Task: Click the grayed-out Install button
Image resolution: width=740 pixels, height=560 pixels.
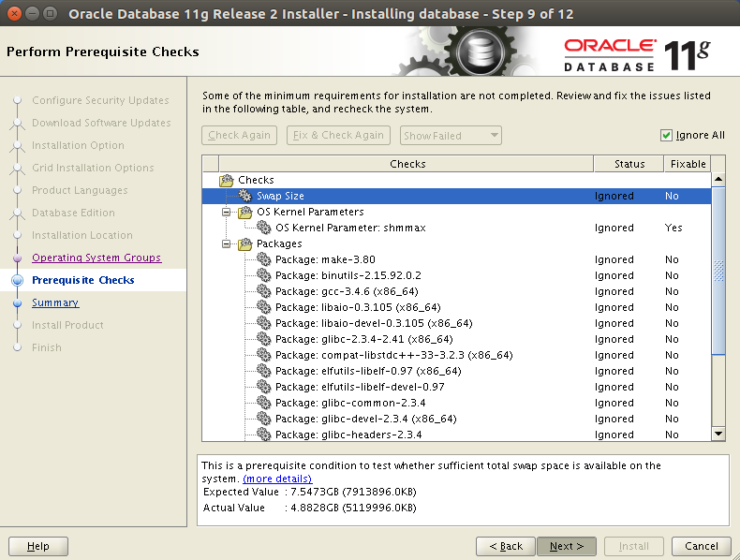Action: coord(634,546)
